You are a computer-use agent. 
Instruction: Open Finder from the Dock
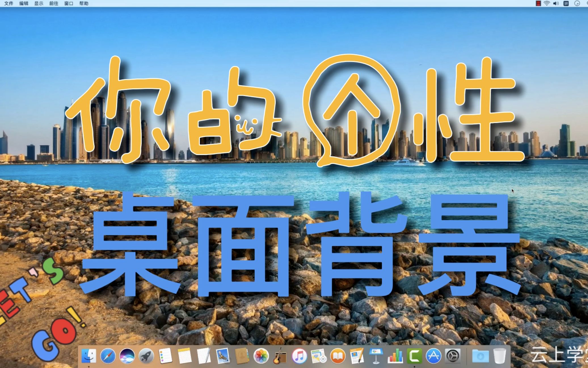click(89, 356)
